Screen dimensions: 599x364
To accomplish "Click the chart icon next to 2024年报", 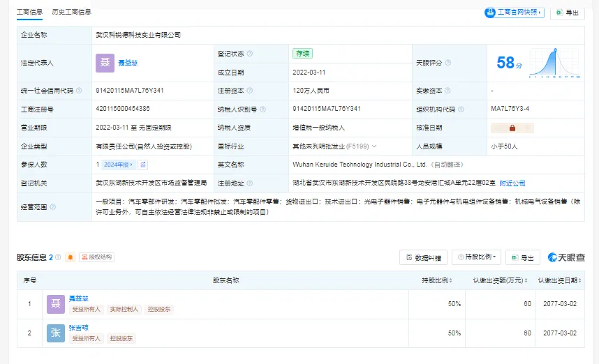I will (x=143, y=165).
